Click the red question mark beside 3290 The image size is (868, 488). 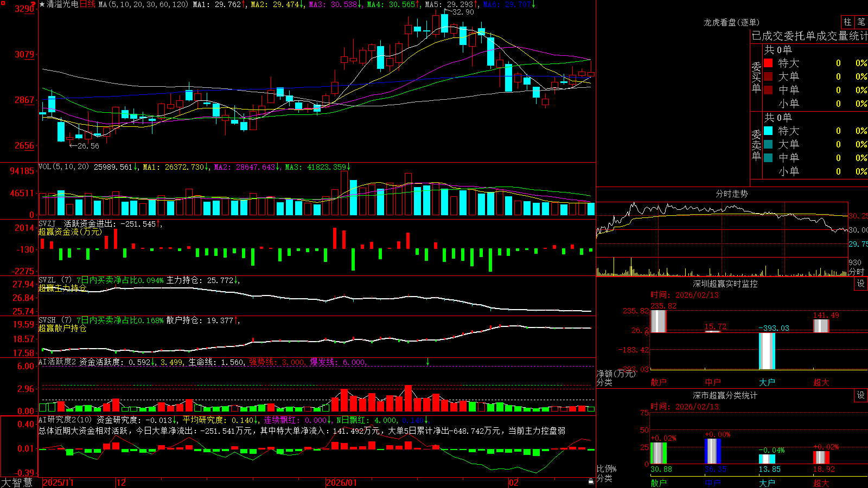coord(33,5)
